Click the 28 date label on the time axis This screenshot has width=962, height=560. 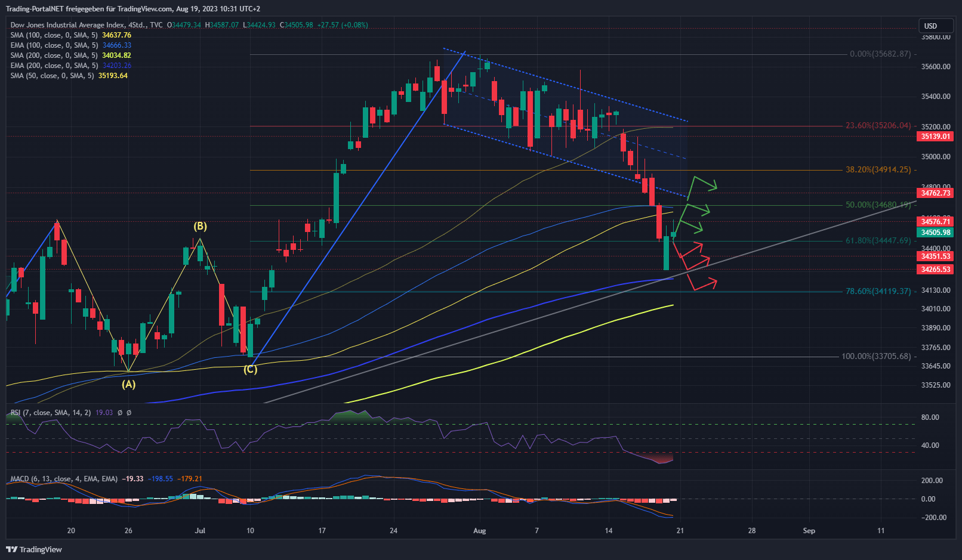[x=751, y=531]
